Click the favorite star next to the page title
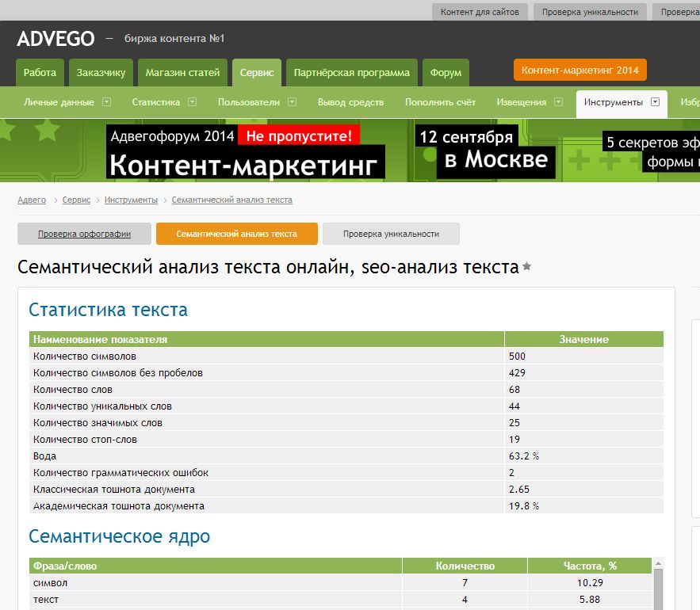Screen dimensions: 700x610 coord(527,267)
